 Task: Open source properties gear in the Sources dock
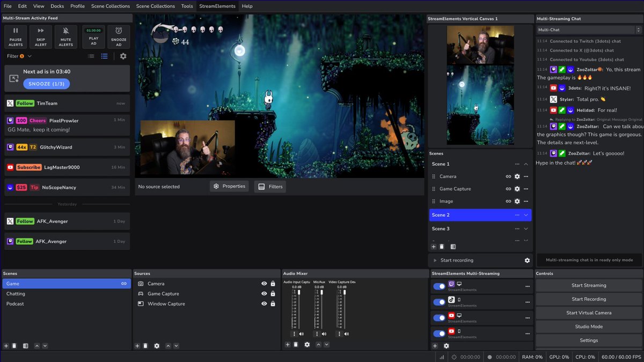pyautogui.click(x=157, y=346)
